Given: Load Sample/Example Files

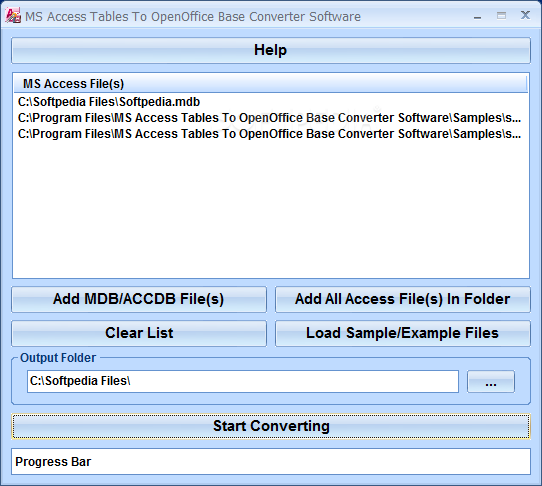Looking at the screenshot, I should [x=403, y=334].
